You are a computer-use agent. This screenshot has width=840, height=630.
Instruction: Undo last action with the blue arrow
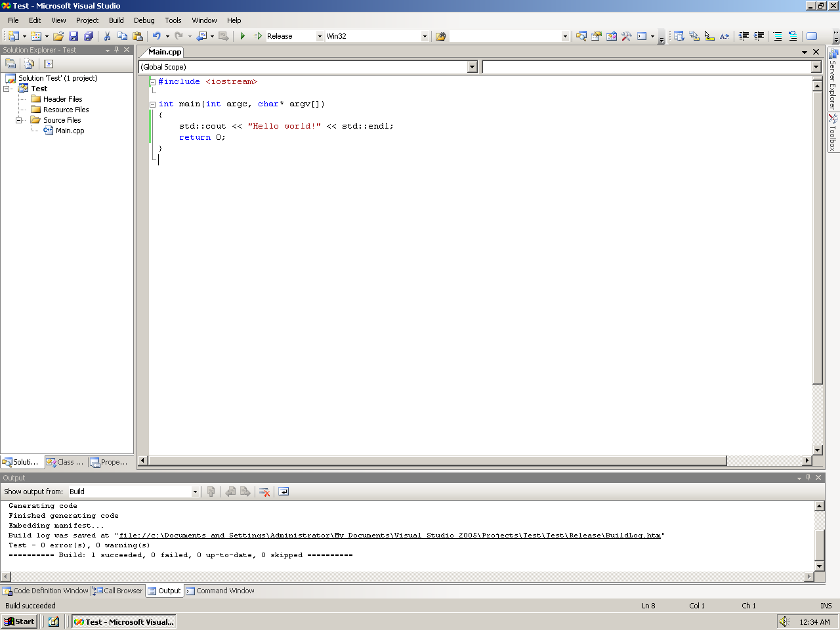tap(157, 36)
